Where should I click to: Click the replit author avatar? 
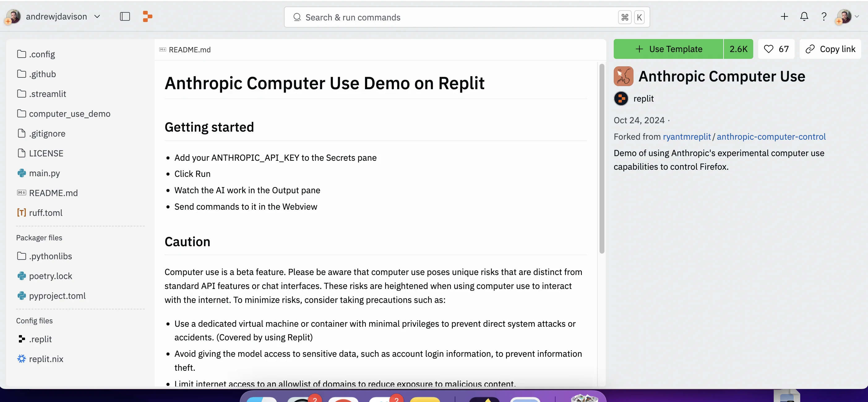[621, 99]
